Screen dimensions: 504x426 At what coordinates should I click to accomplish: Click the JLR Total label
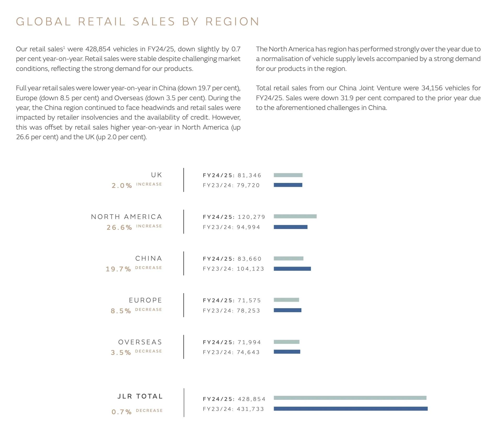pyautogui.click(x=140, y=396)
